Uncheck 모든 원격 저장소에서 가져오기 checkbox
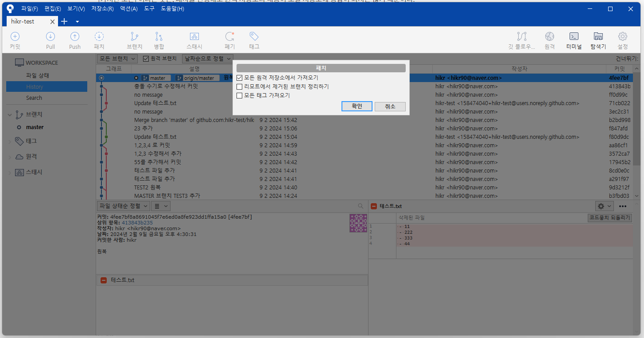The width and height of the screenshot is (644, 338). coord(240,78)
